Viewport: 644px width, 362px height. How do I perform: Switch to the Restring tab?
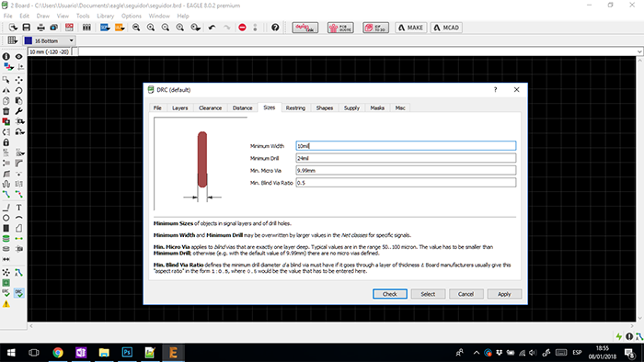(295, 107)
